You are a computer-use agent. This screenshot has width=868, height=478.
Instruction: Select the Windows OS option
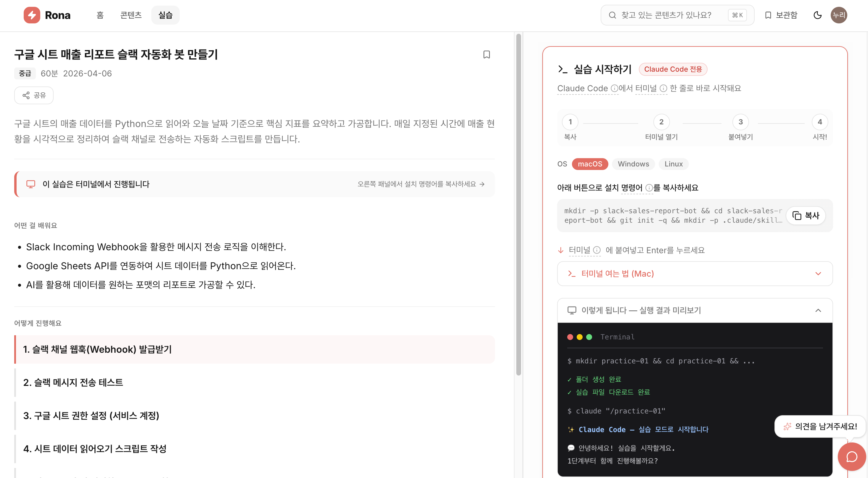(633, 164)
